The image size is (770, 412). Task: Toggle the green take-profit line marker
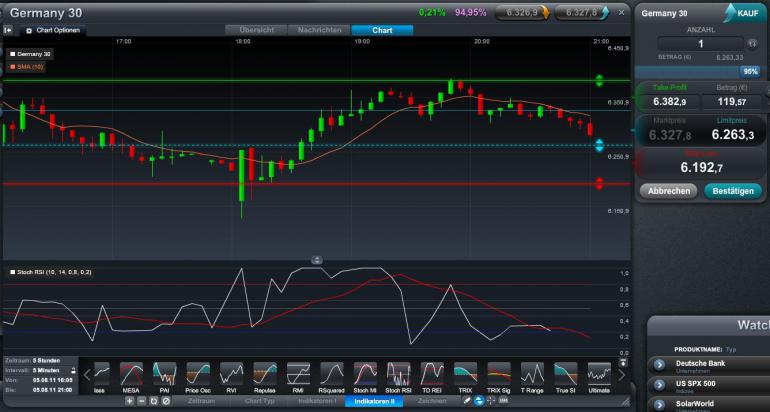tap(599, 80)
